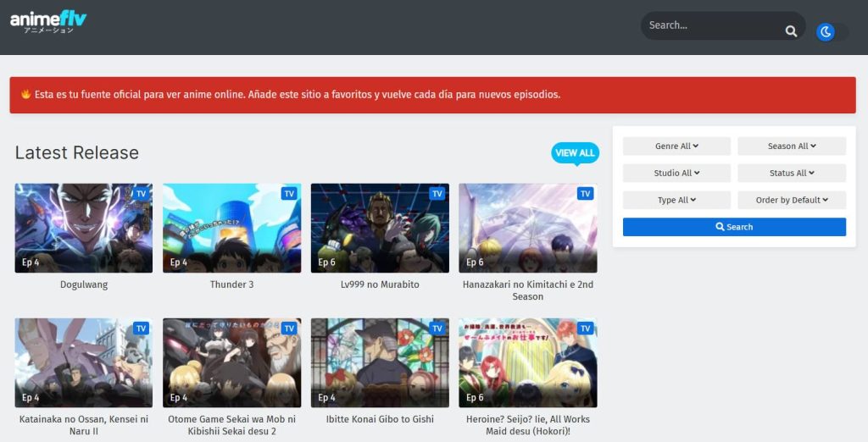Click the blue Search filter button

coord(734,227)
